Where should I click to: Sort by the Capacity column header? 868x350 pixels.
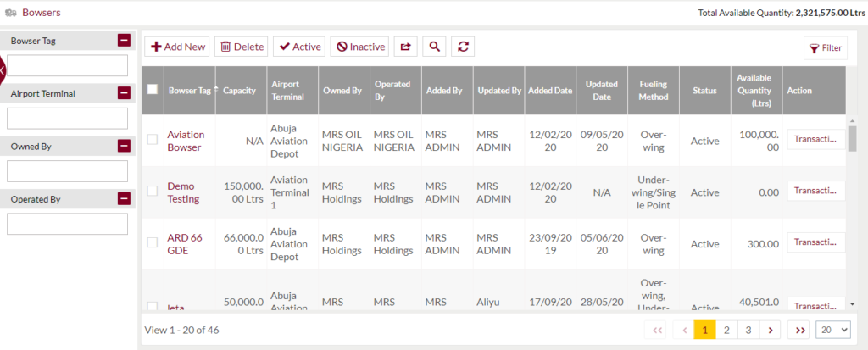tap(241, 91)
